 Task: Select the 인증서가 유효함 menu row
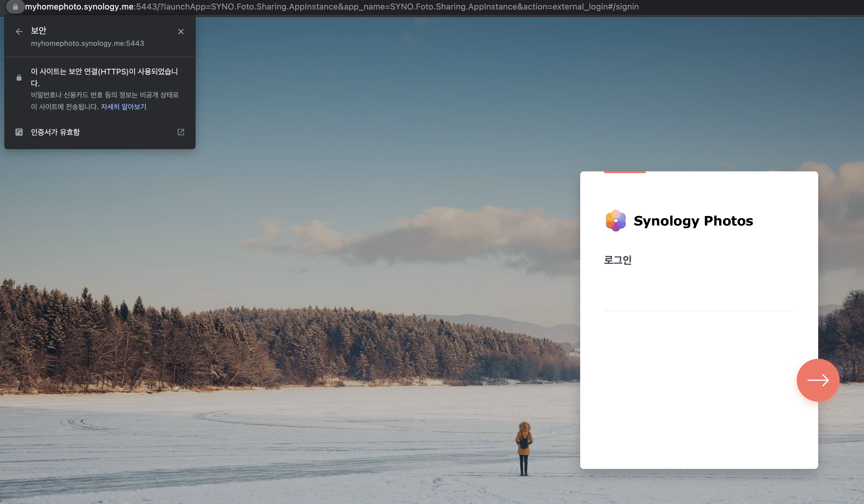tap(99, 132)
